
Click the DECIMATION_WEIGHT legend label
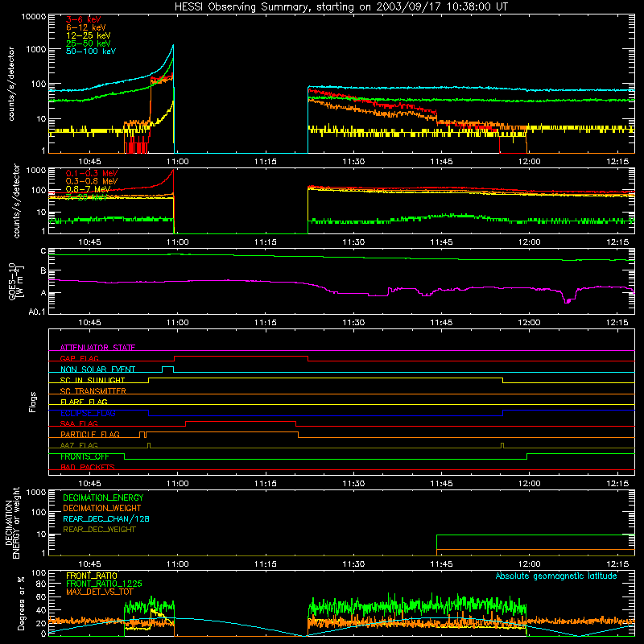pyautogui.click(x=102, y=508)
